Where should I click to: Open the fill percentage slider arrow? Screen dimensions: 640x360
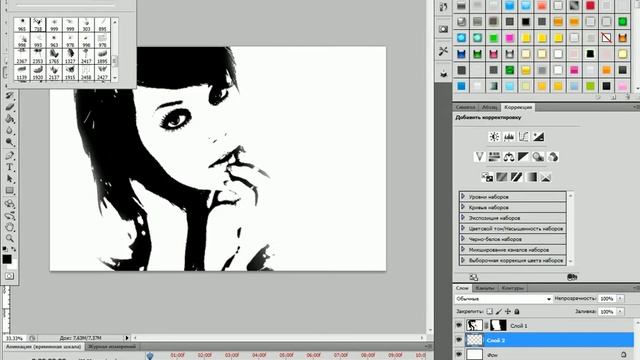point(620,311)
